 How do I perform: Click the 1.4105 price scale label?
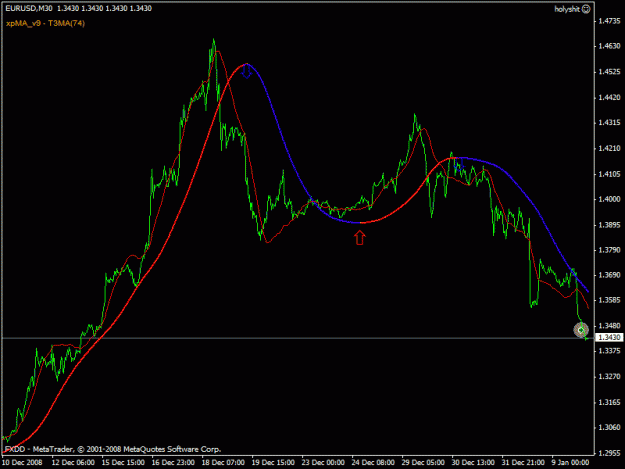(609, 174)
